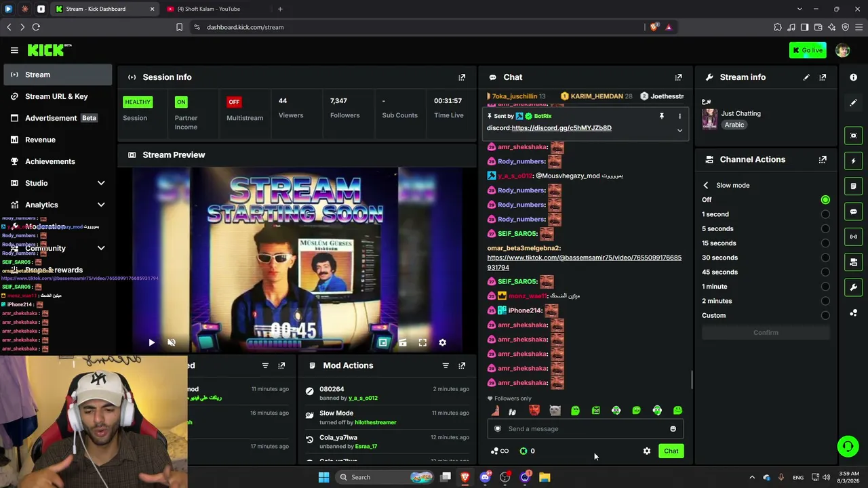This screenshot has width=868, height=488.
Task: Insert the red face emote
Action: tap(534, 410)
